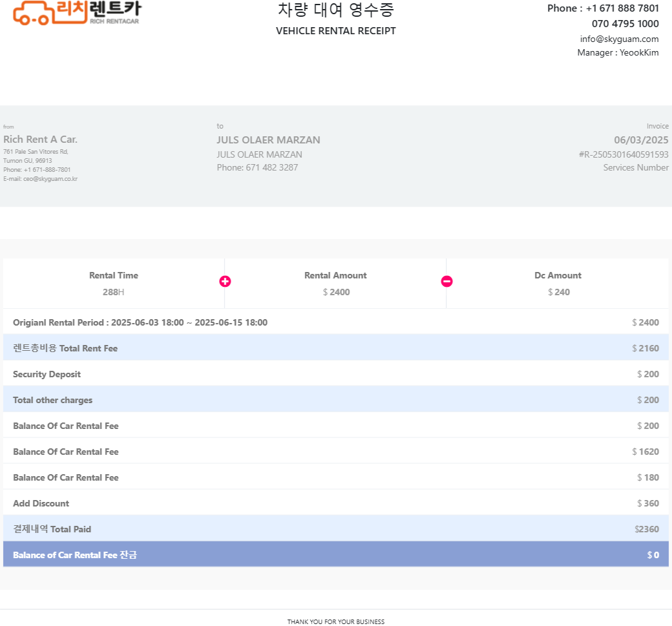Click the Rich Rent A Car. sender name

[40, 140]
